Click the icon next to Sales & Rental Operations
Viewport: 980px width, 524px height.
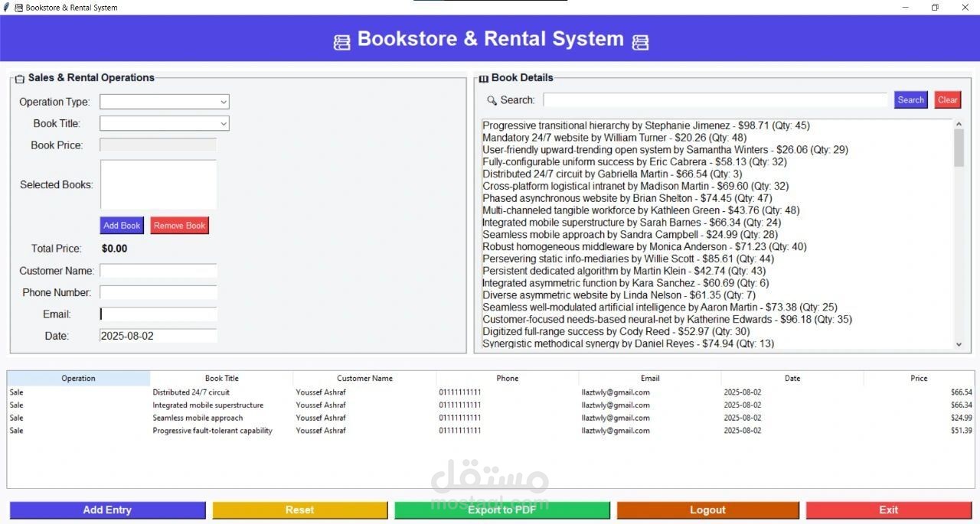tap(21, 77)
